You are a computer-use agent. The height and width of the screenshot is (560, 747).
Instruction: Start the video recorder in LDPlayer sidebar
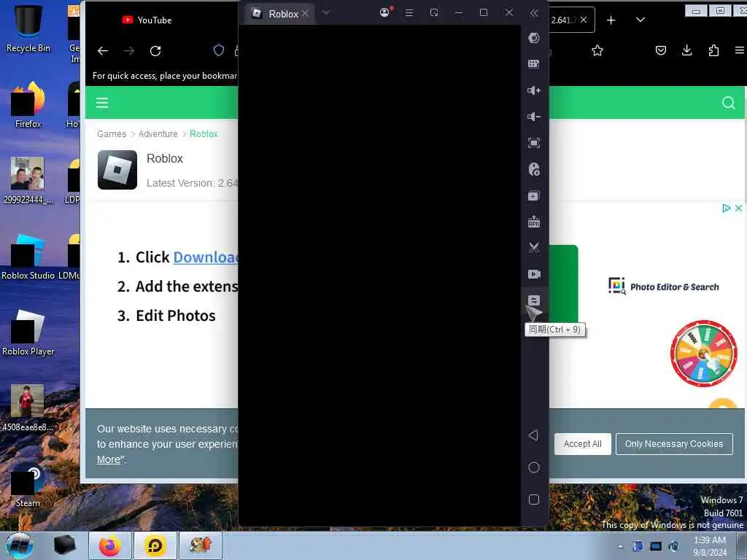(533, 274)
